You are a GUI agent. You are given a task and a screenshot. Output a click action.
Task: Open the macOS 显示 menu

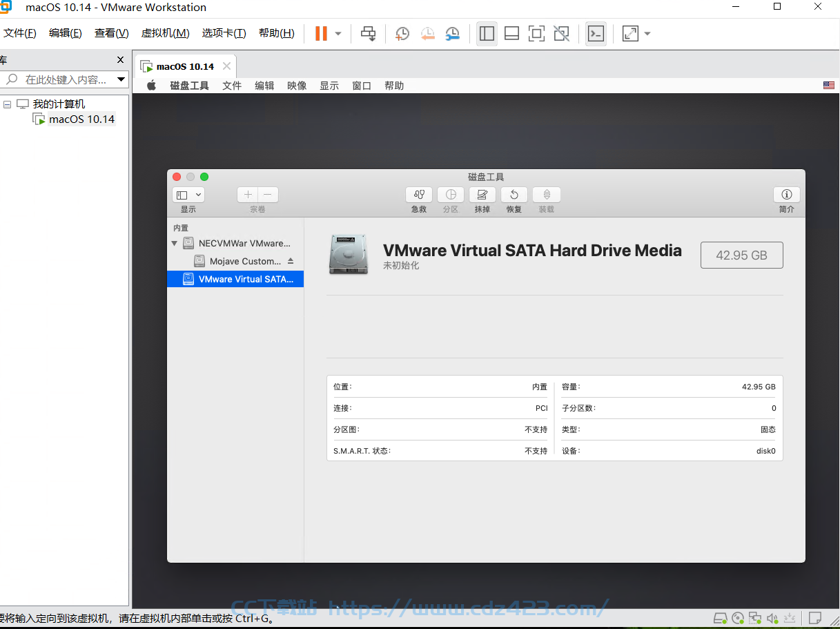pos(329,86)
